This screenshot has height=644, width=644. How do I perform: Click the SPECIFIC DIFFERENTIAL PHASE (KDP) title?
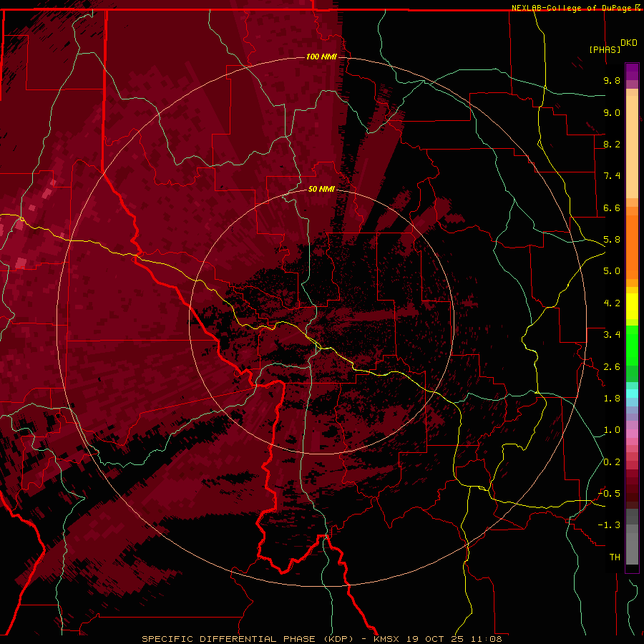(x=248, y=639)
